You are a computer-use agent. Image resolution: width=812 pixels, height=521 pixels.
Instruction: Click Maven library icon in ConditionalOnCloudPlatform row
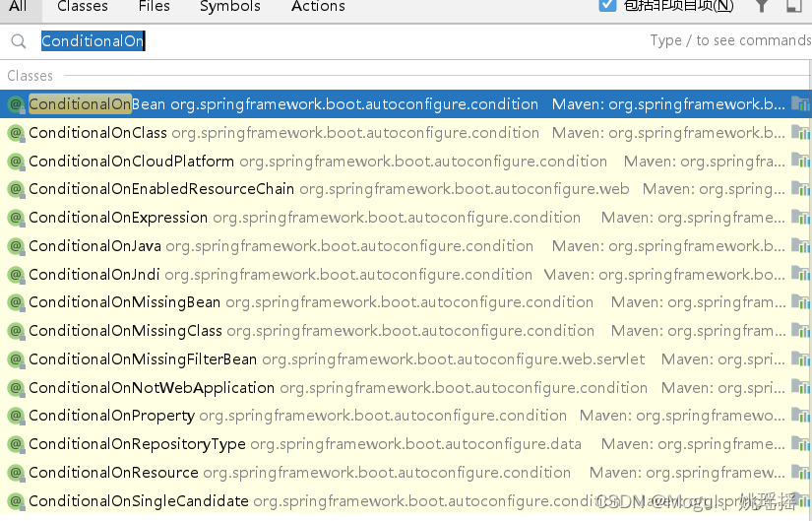pyautogui.click(x=800, y=162)
